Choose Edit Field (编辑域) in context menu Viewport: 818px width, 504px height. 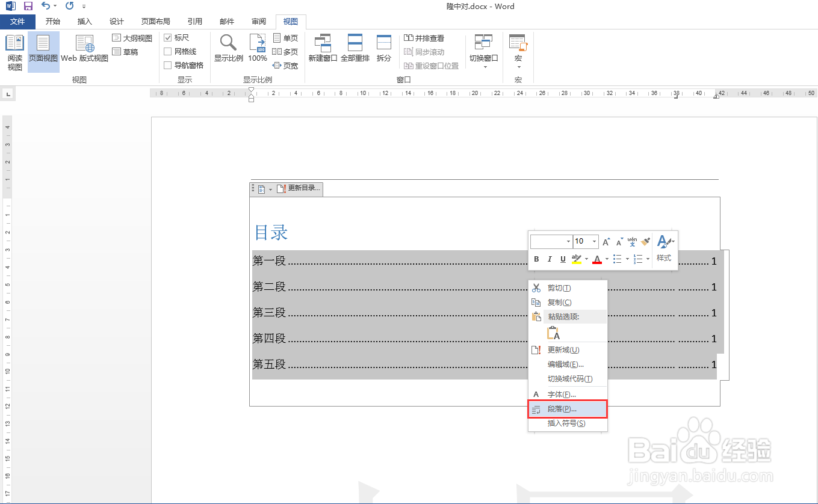(x=568, y=364)
